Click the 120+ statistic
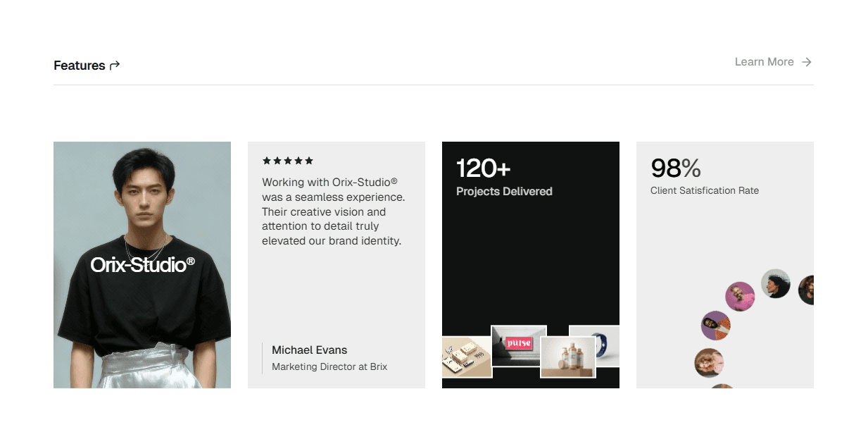Image resolution: width=868 pixels, height=444 pixels. tap(483, 168)
